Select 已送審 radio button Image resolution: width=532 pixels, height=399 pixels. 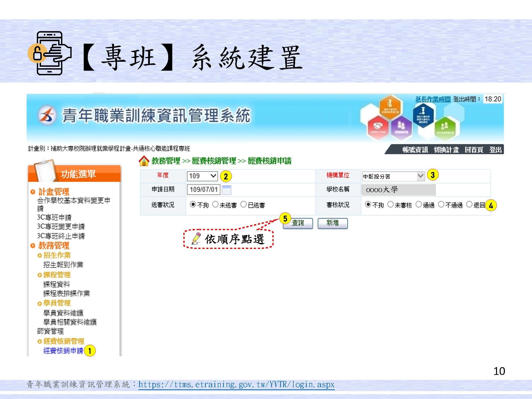tap(244, 205)
